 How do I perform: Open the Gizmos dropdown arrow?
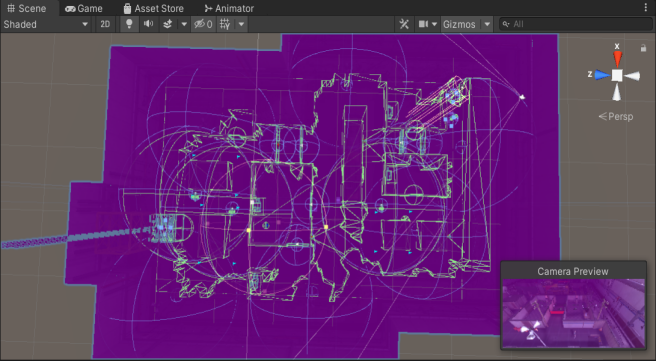[487, 24]
